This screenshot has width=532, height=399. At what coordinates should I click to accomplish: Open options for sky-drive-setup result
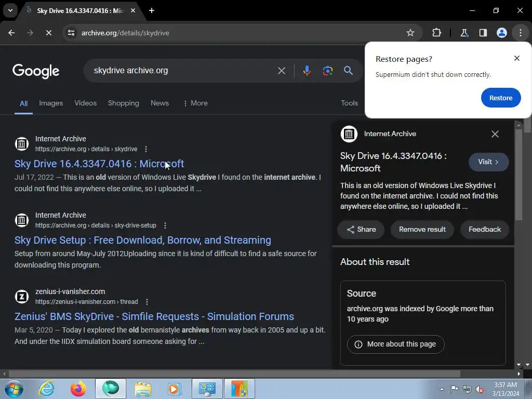click(x=165, y=225)
